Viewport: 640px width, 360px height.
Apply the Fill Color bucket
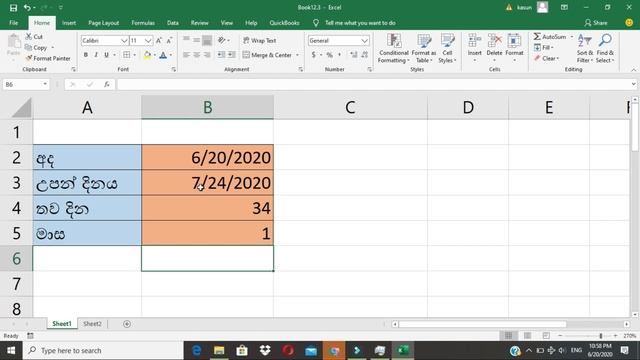pos(147,55)
